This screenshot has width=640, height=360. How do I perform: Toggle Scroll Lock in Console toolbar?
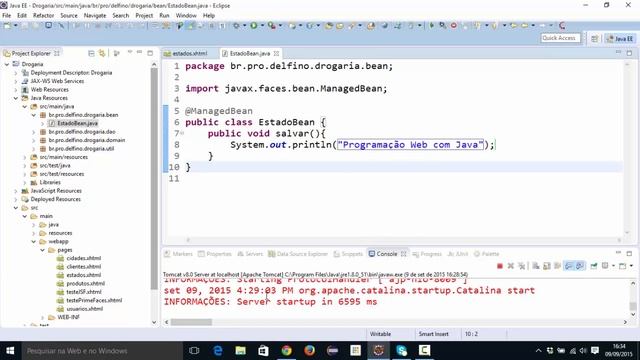coord(547,266)
